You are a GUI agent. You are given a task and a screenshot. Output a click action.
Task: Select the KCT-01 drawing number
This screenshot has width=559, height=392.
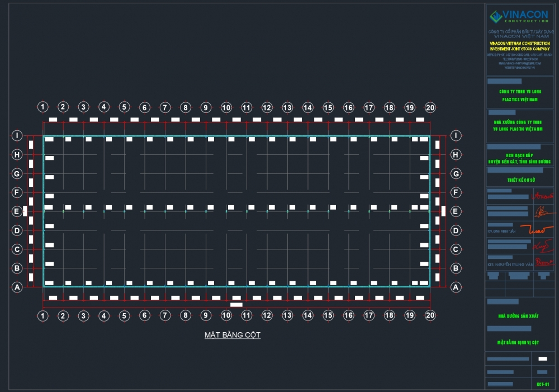(543, 384)
